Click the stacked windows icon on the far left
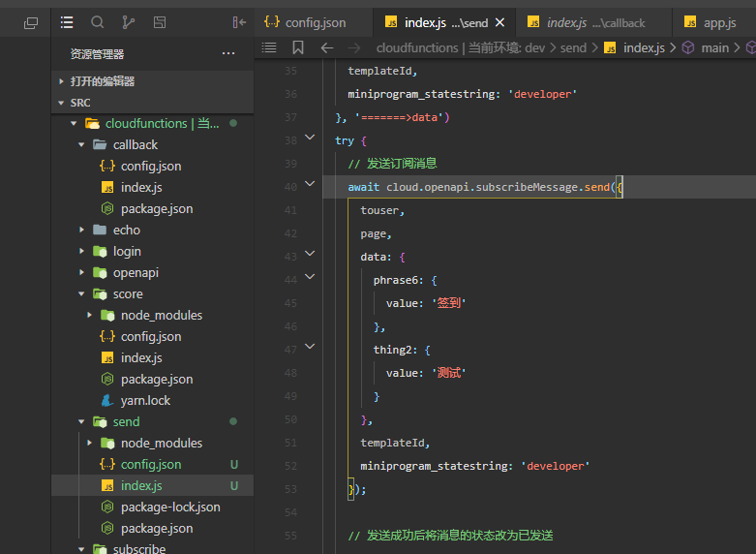Screen dimensions: 756x554 (31, 22)
